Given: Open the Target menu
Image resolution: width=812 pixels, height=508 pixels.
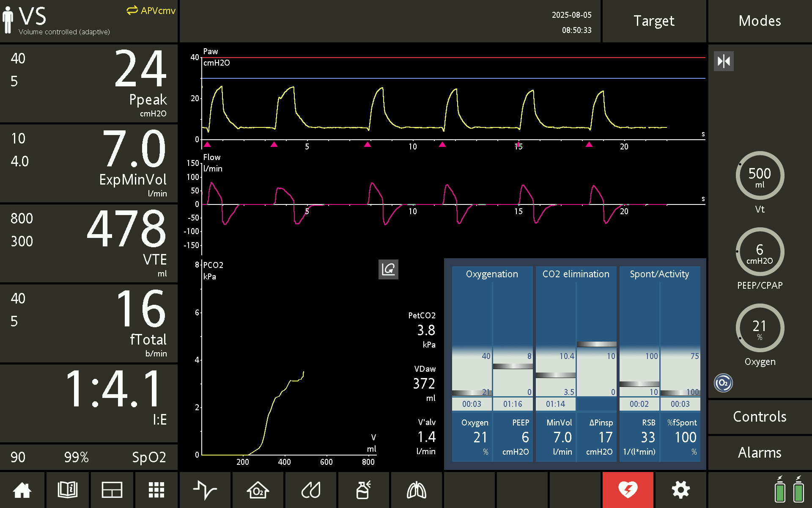Looking at the screenshot, I should click(654, 21).
